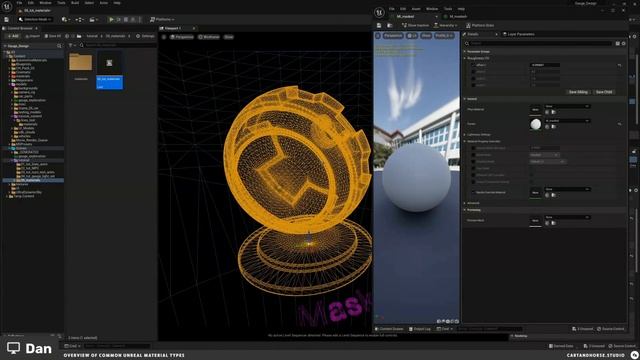The height and width of the screenshot is (360, 640).
Task: Open the Lit view mode menu in material preview
Action: pos(412,36)
